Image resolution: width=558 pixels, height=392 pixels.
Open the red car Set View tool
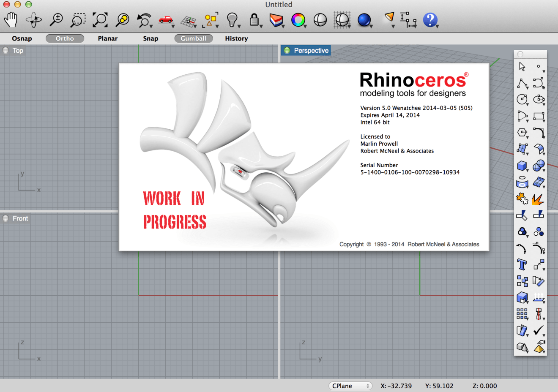click(166, 20)
